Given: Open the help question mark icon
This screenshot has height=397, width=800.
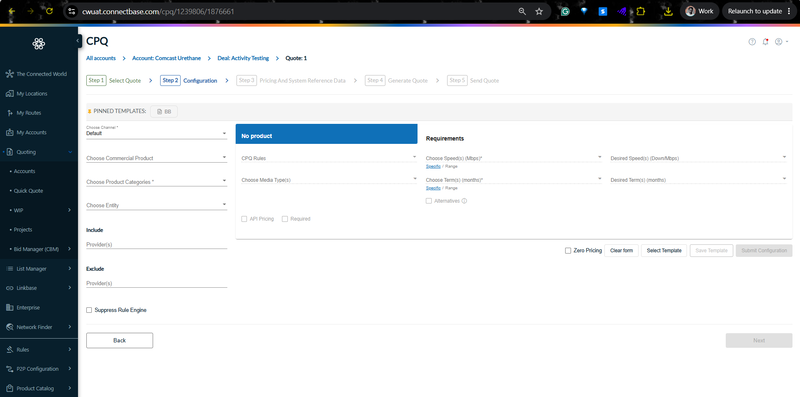Looking at the screenshot, I should [x=752, y=42].
